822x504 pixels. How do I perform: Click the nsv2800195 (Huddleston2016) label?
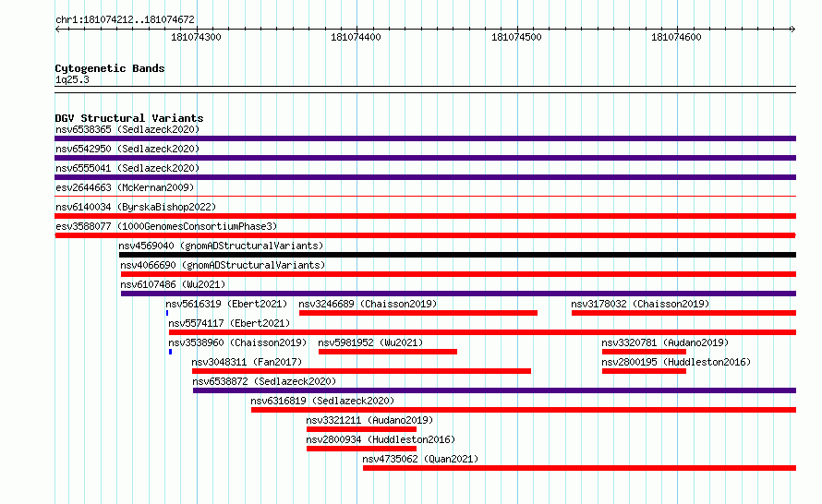click(x=676, y=362)
